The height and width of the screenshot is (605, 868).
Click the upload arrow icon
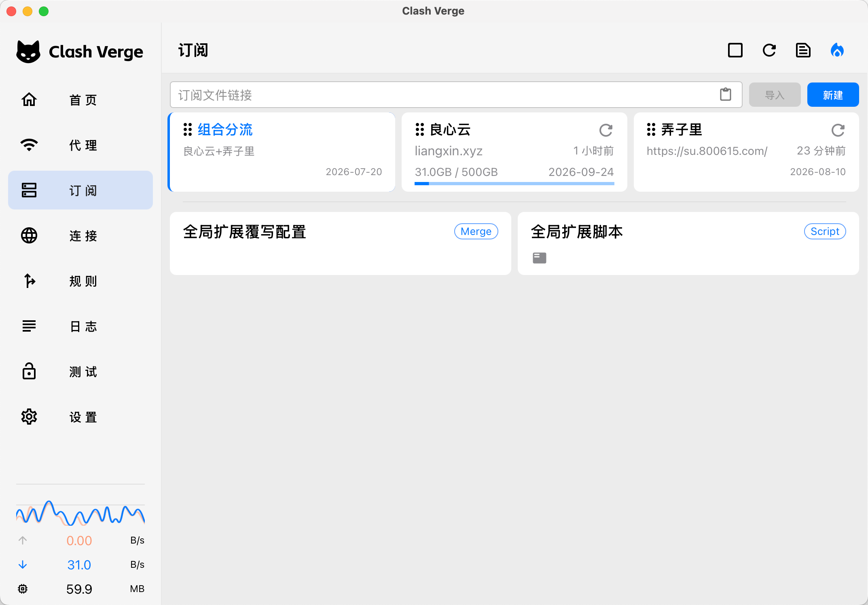click(23, 540)
